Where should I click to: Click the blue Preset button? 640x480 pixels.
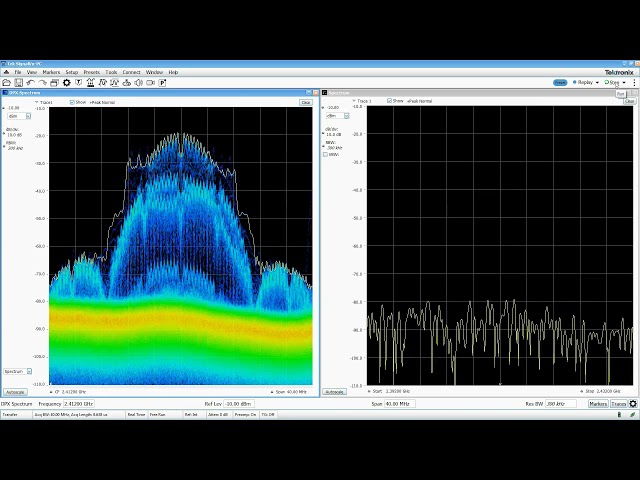(x=560, y=82)
